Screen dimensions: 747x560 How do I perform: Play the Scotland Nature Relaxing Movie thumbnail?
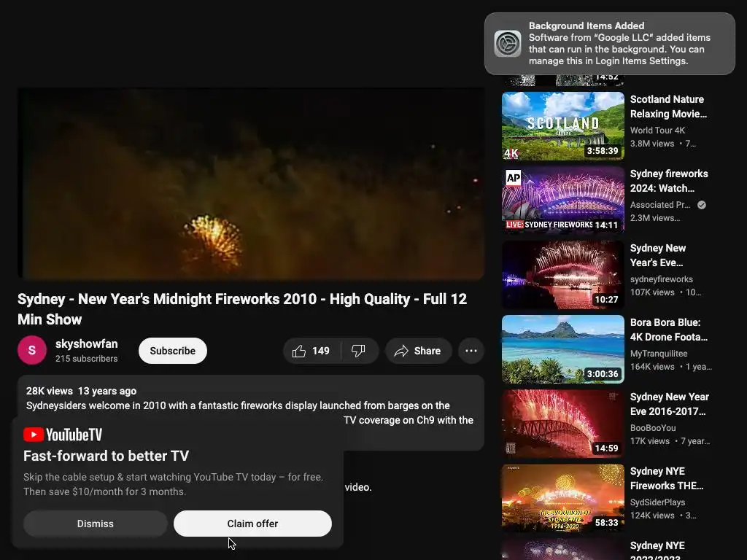562,125
